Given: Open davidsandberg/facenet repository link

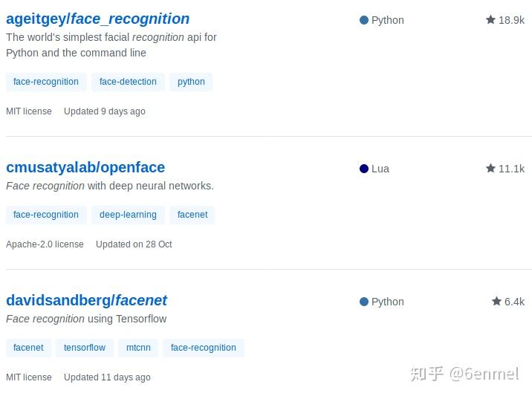Looking at the screenshot, I should click(x=86, y=300).
